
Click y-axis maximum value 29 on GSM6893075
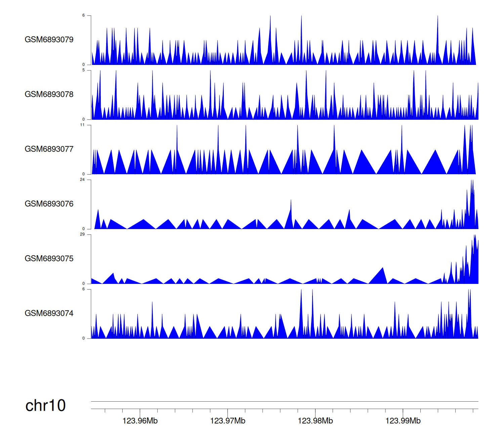[x=82, y=234]
